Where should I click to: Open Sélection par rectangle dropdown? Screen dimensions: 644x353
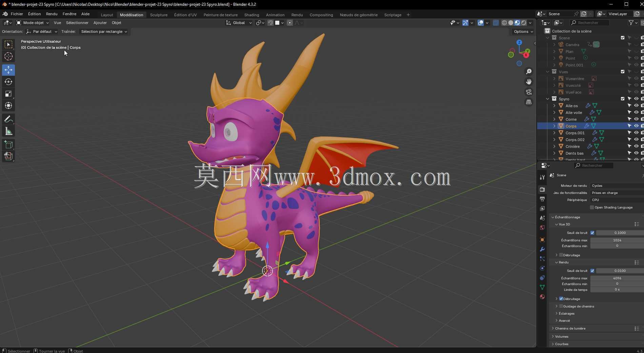point(104,32)
